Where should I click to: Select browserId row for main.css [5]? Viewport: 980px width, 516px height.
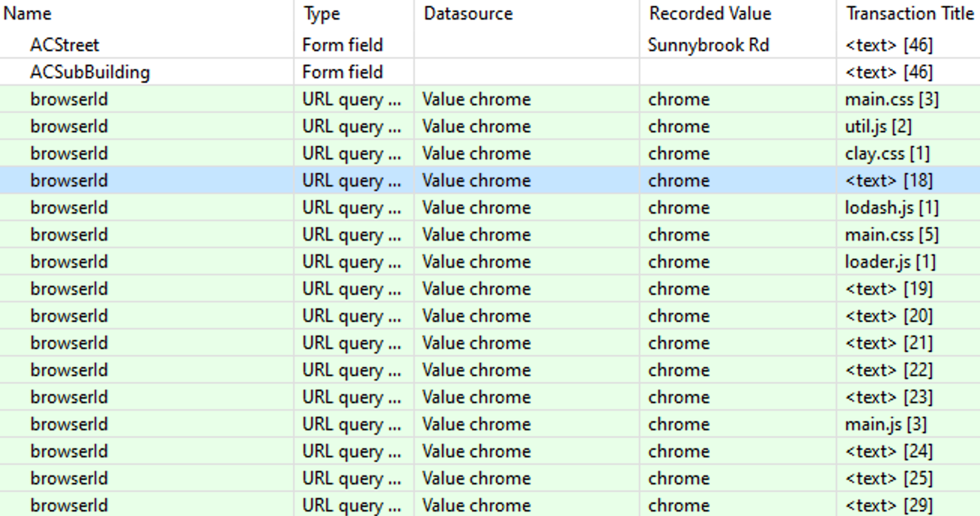(x=490, y=235)
